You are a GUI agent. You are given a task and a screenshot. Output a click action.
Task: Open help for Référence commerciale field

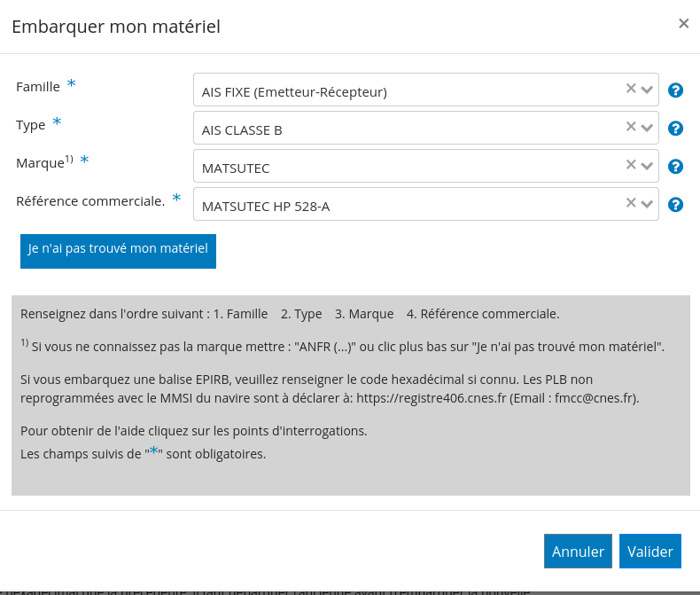pyautogui.click(x=675, y=205)
